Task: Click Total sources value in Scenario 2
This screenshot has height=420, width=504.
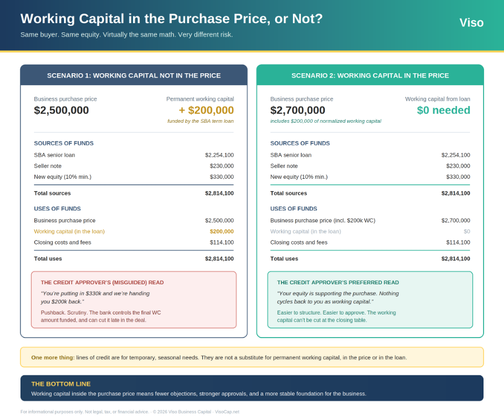Action: 456,193
